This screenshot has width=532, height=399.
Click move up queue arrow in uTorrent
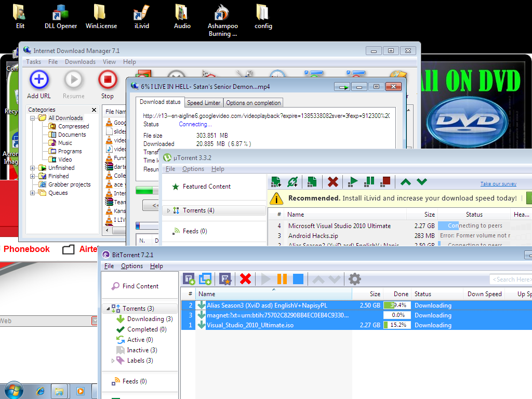point(405,182)
